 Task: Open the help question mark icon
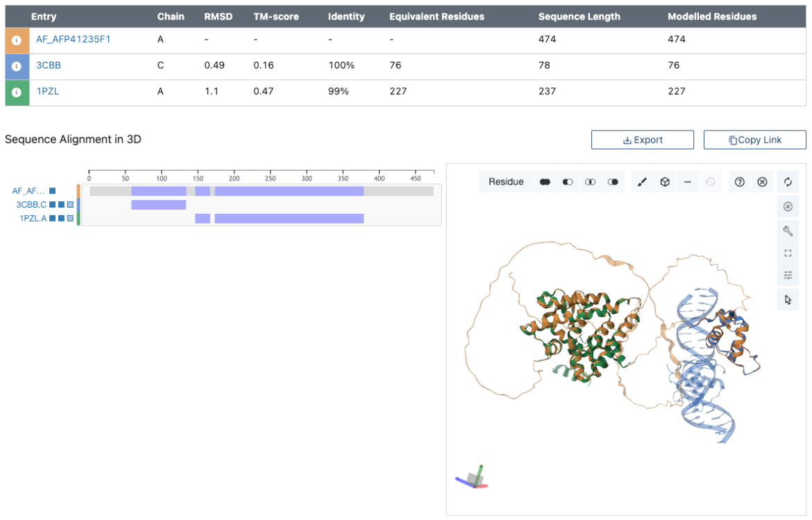click(740, 182)
